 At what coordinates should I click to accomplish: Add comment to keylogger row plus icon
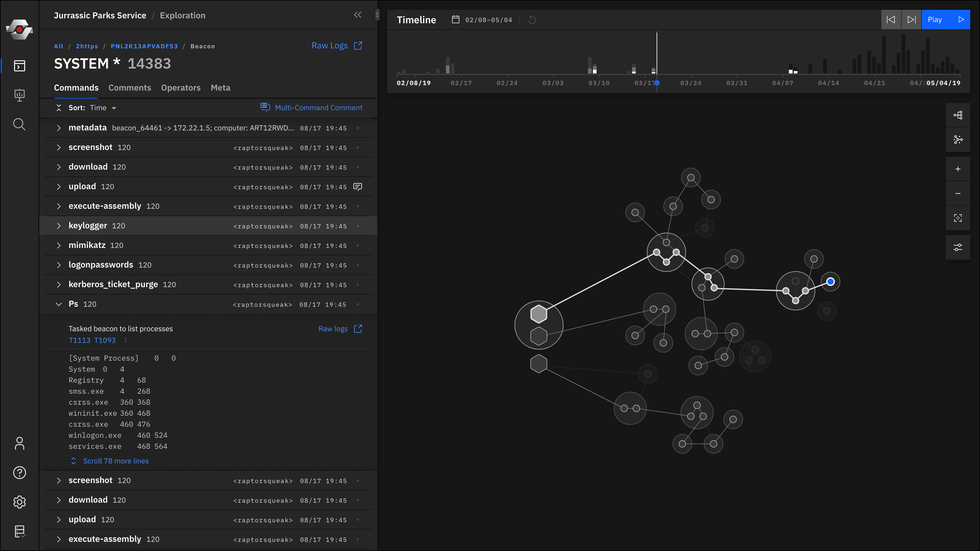point(358,226)
